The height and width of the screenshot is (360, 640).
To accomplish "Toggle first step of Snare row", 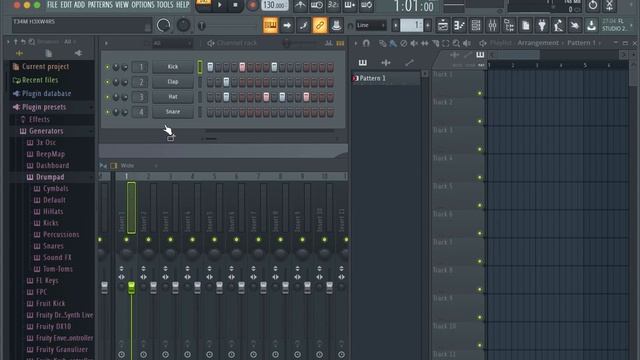I will pyautogui.click(x=210, y=112).
